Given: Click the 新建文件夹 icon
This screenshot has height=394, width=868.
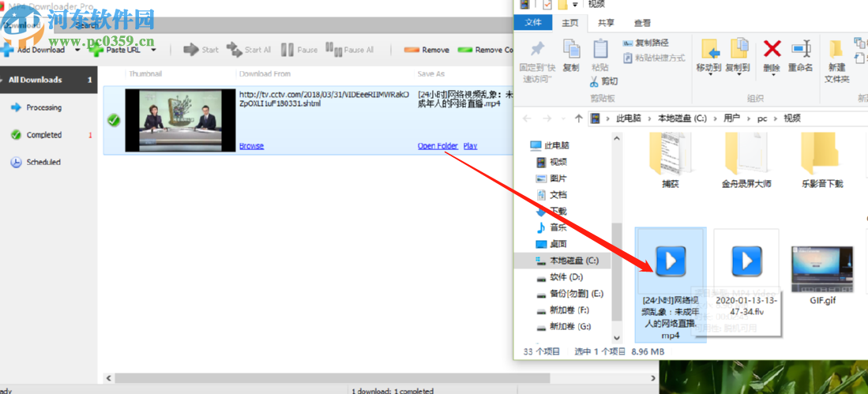Looking at the screenshot, I should (x=836, y=49).
